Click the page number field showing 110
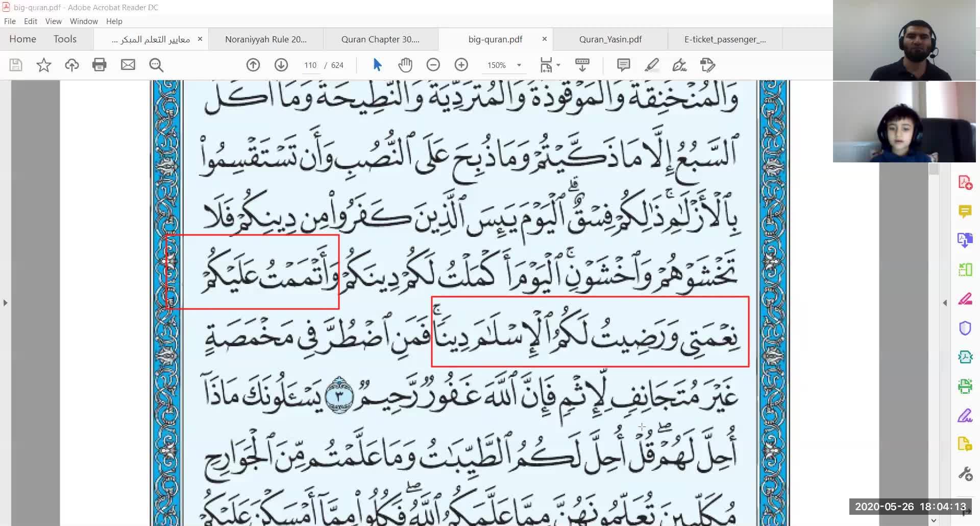 point(310,65)
